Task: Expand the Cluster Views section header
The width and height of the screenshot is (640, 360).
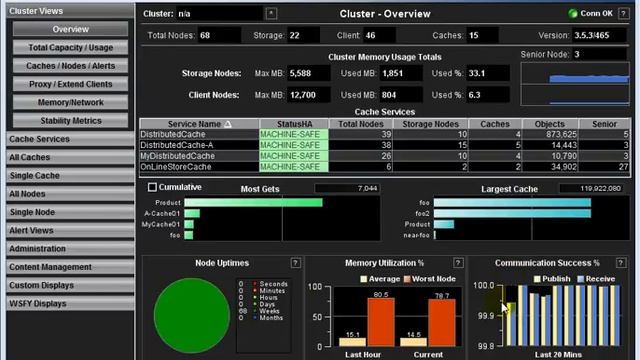Action: click(x=70, y=11)
